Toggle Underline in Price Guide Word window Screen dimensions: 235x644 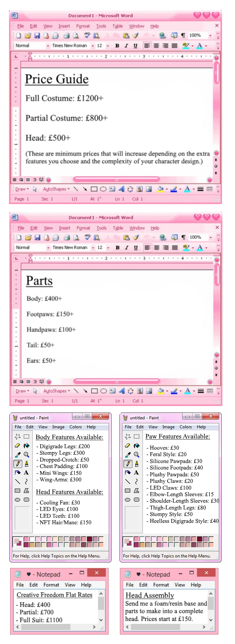click(135, 46)
